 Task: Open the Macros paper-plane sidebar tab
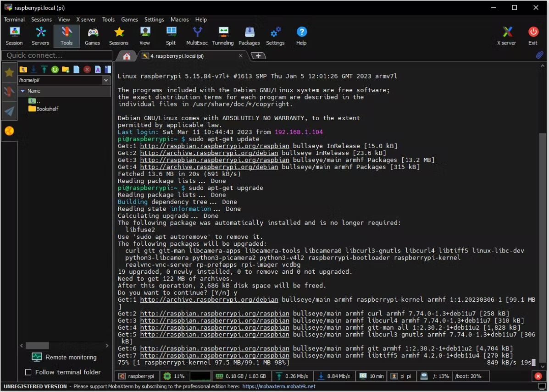point(10,111)
